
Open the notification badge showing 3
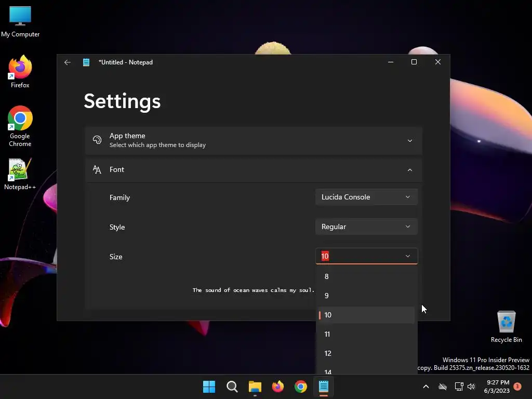517,387
